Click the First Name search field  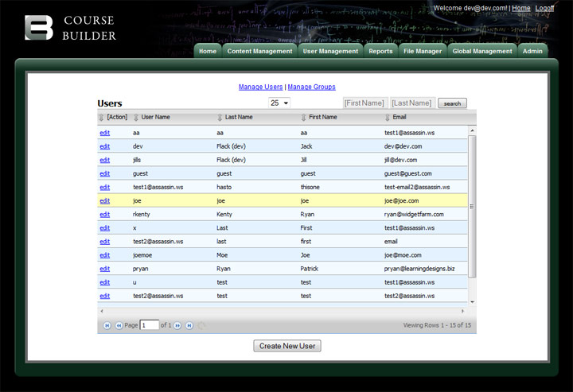pos(365,103)
